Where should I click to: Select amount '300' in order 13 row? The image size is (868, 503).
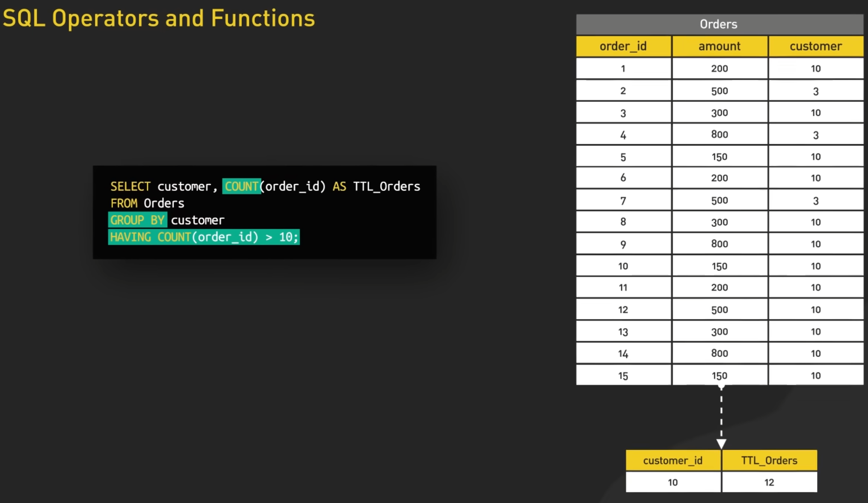[720, 331]
